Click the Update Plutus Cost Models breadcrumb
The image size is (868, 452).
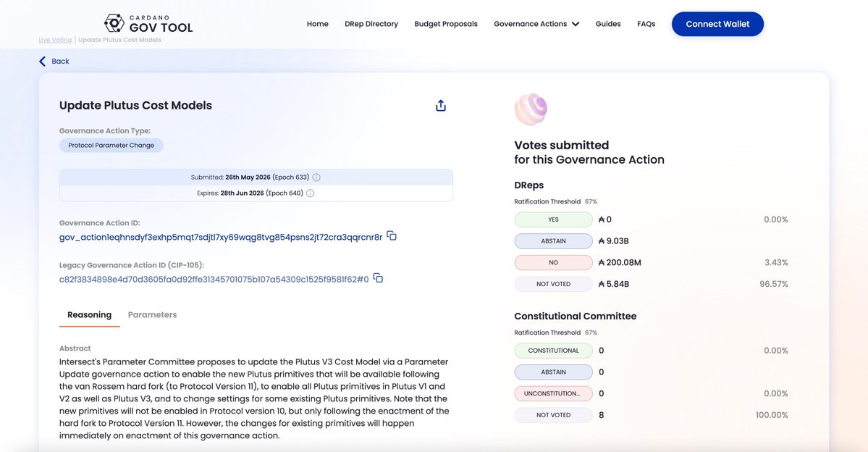119,40
